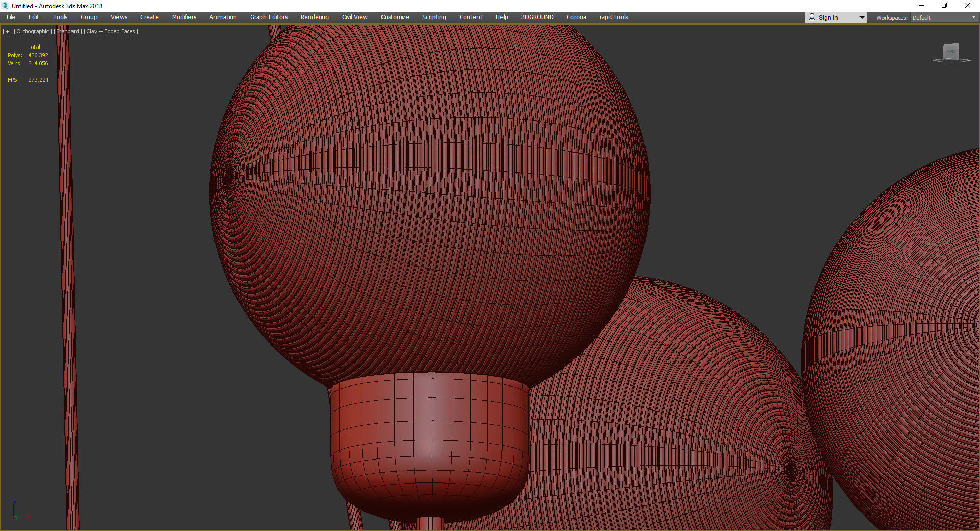
Task: Open the Customize menu
Action: (x=395, y=17)
